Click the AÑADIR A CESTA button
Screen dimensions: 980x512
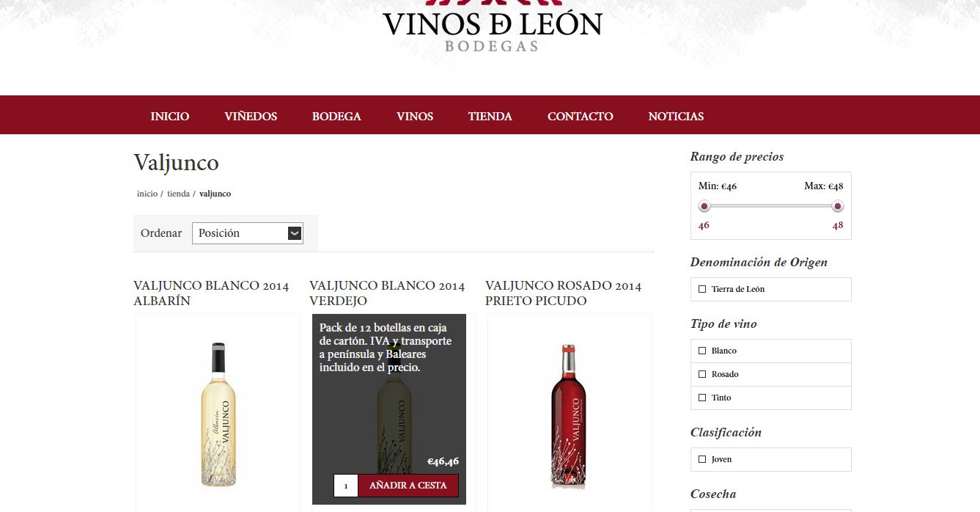(x=408, y=486)
